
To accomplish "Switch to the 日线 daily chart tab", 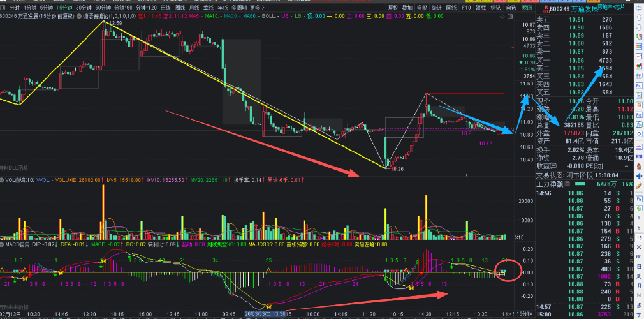I will pos(166,8).
